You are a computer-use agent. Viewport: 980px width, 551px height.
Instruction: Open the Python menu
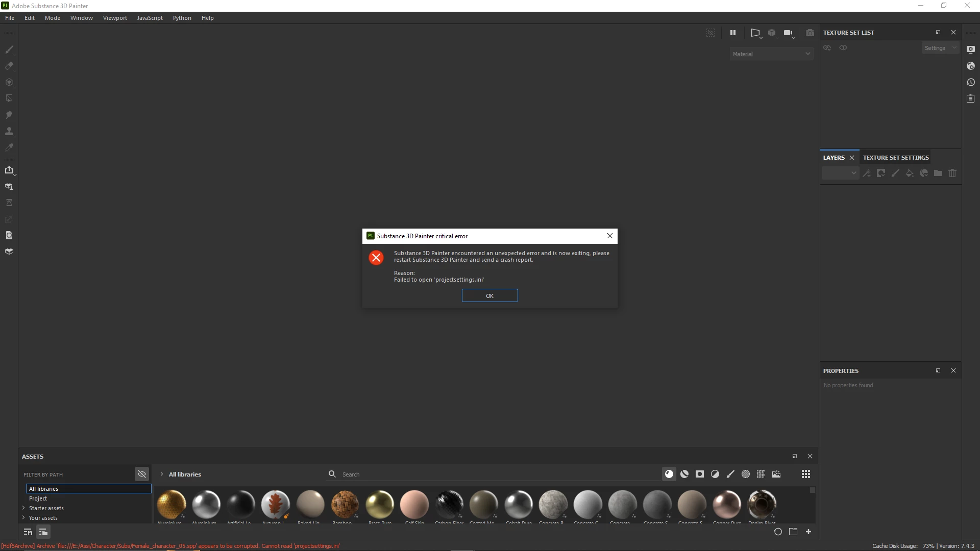(182, 18)
